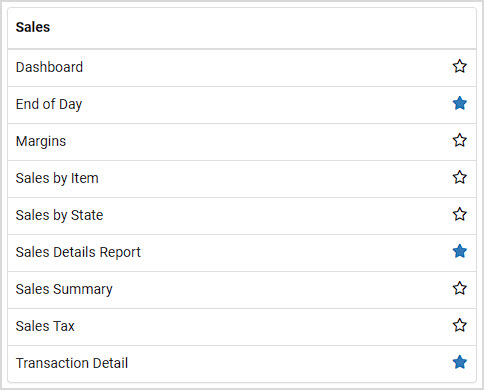The height and width of the screenshot is (390, 484).
Task: Add Sales Summary to favorites via star
Action: pyautogui.click(x=460, y=288)
